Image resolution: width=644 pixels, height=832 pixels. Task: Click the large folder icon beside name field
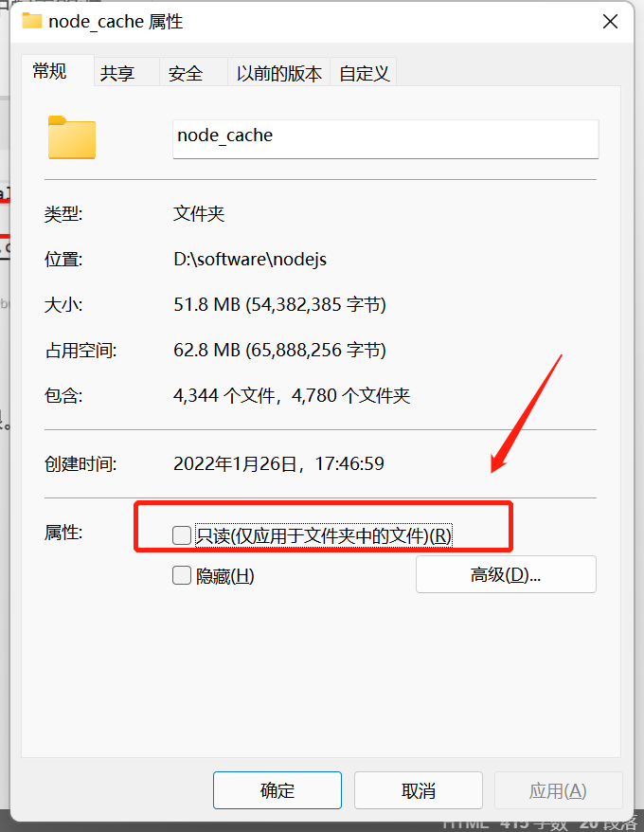pyautogui.click(x=72, y=137)
